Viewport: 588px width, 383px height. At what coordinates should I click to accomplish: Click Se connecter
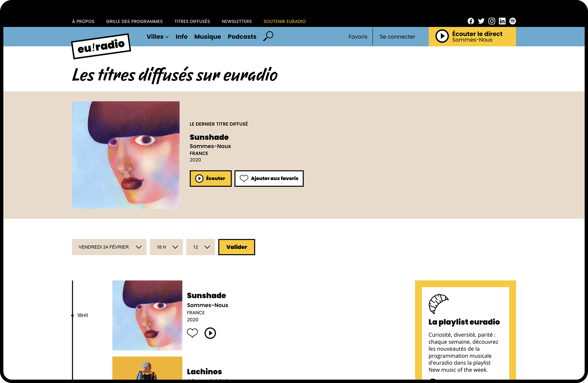(397, 37)
